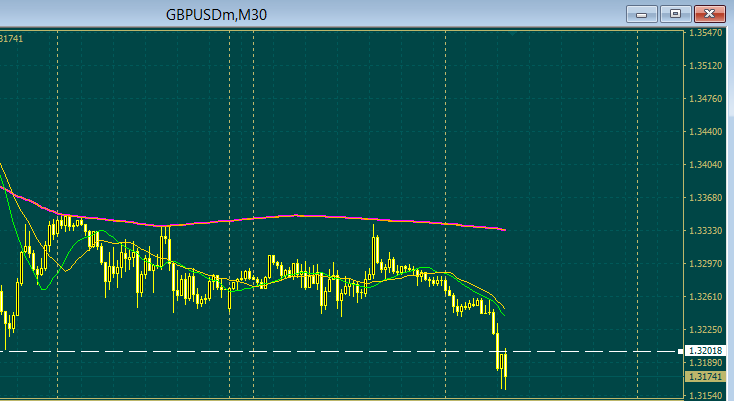The height and width of the screenshot is (401, 734).
Task: Click the 1.35120 price scale label
Action: point(705,66)
